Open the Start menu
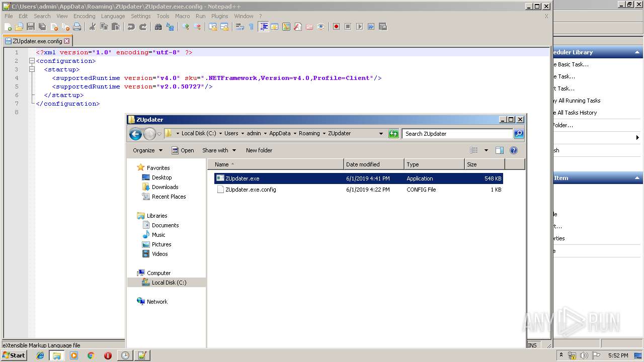This screenshot has height=362, width=644. coord(14,355)
